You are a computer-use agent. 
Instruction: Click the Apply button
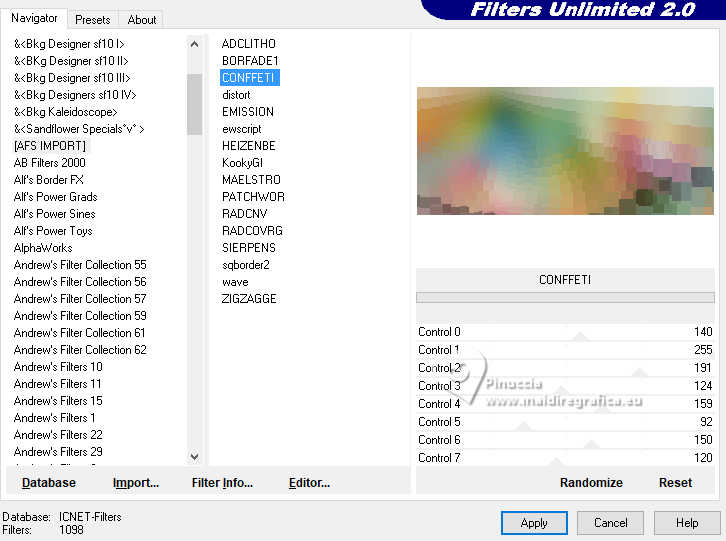[534, 523]
